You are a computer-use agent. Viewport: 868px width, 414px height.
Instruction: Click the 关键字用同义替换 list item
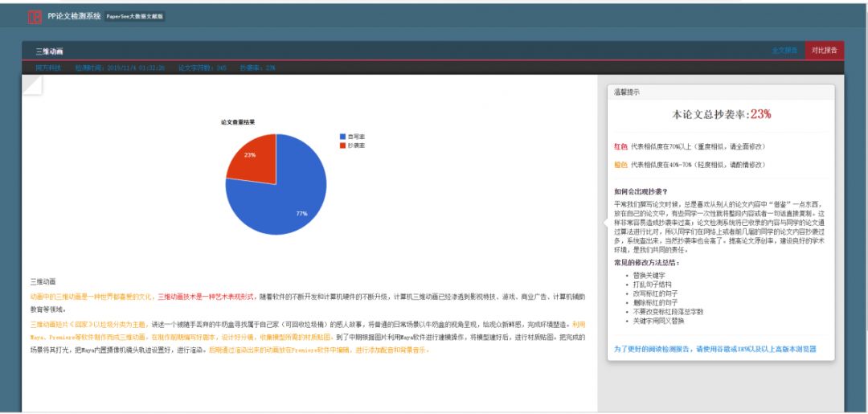click(659, 321)
